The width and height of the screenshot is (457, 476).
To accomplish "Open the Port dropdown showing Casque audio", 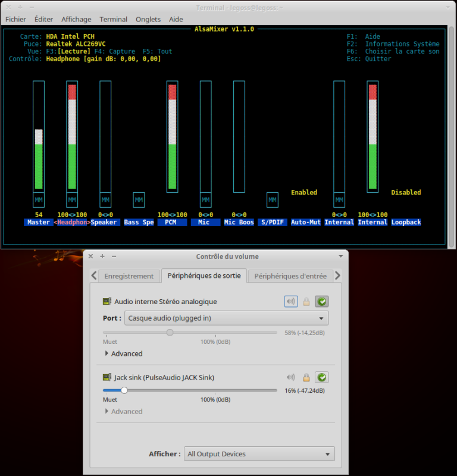I will coord(227,318).
